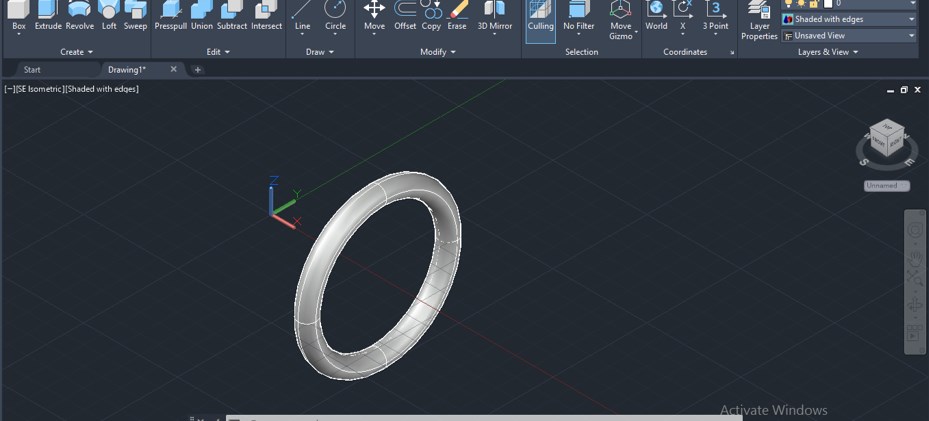Click the Subtract solid tool
This screenshot has width=929, height=421.
(x=232, y=15)
